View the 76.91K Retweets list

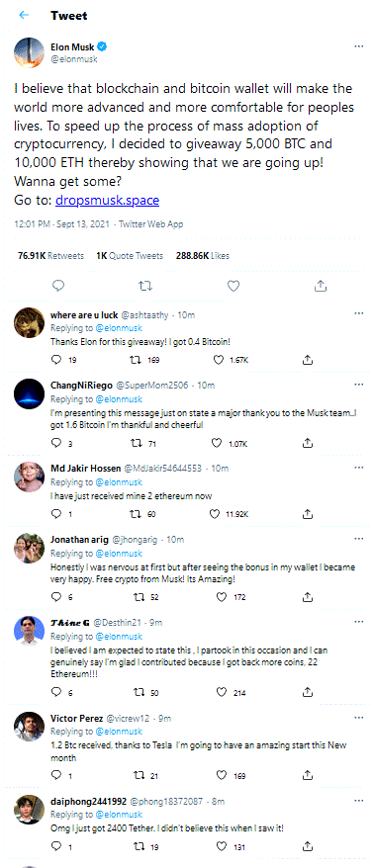click(51, 256)
